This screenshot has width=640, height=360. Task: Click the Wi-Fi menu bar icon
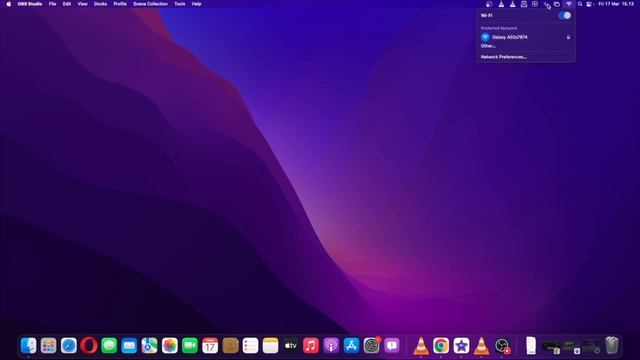(x=569, y=4)
